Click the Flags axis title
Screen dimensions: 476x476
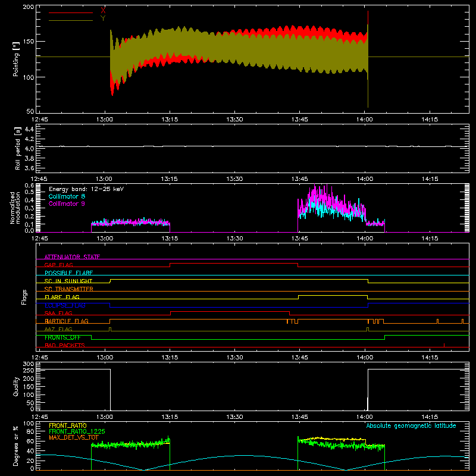pos(24,297)
